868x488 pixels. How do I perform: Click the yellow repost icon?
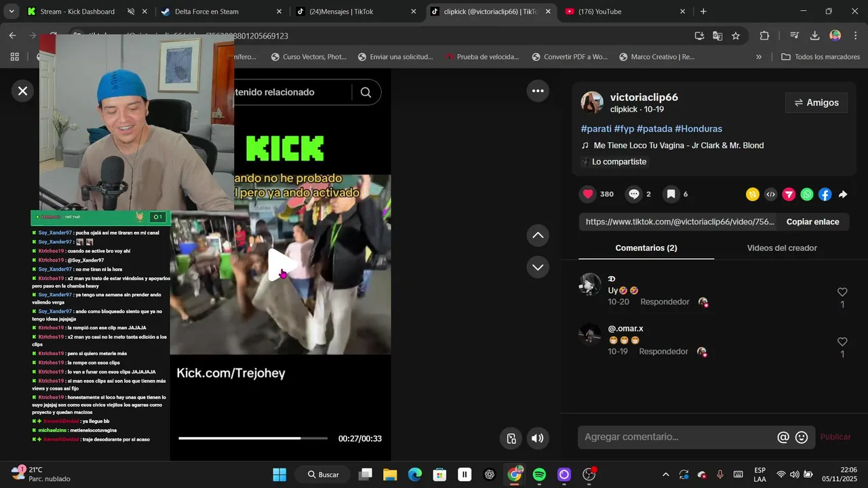tap(753, 195)
